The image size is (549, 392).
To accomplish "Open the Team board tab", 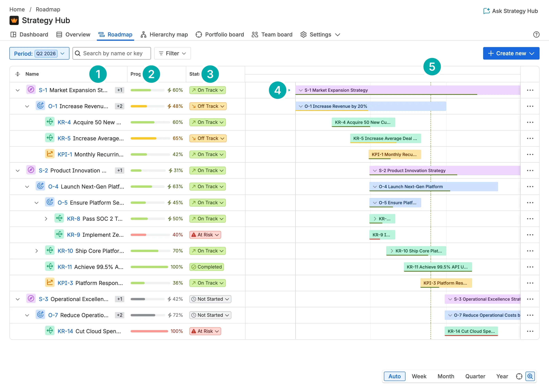I will coord(272,34).
